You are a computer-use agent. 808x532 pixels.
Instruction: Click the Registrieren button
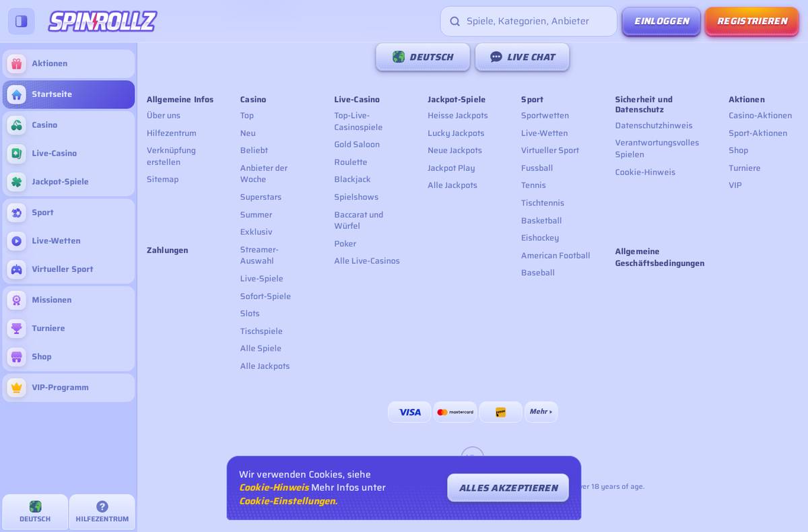pos(751,22)
